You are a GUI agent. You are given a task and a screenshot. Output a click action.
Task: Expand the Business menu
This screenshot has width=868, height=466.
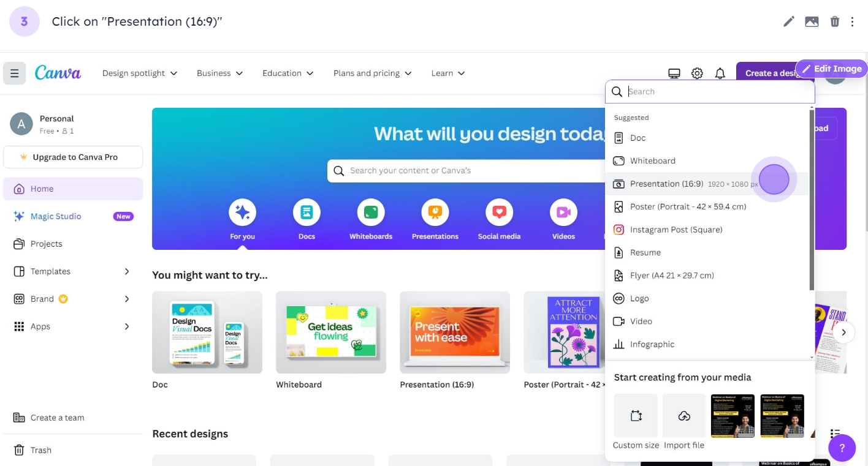(220, 73)
